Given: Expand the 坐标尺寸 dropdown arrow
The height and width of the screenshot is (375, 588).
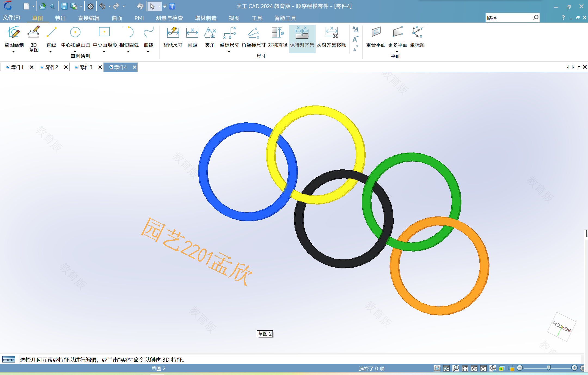Looking at the screenshot, I should pos(229,52).
